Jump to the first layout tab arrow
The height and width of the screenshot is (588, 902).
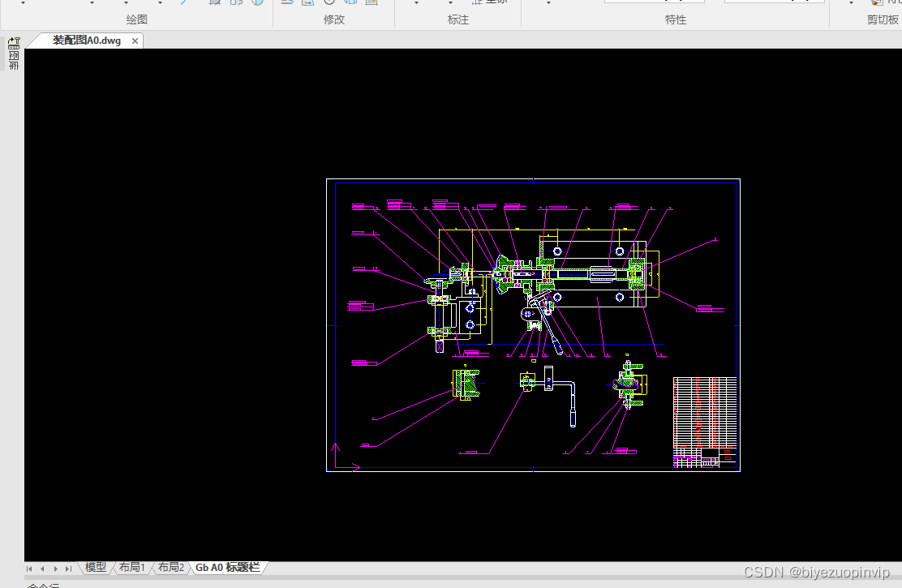coord(29,569)
